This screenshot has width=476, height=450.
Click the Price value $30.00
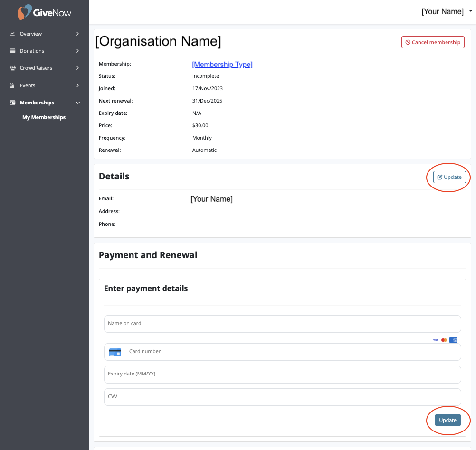200,125
